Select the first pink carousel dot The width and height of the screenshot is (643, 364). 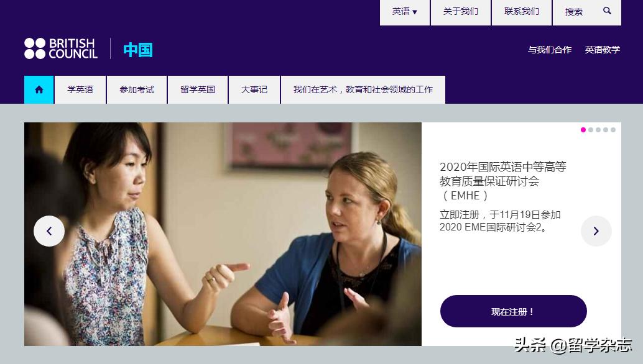(583, 130)
